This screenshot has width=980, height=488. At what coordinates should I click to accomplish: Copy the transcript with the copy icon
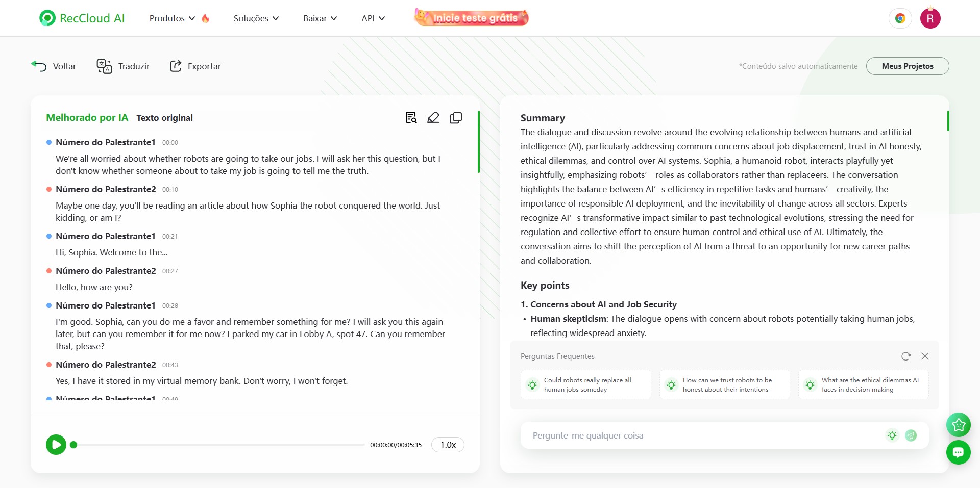pyautogui.click(x=456, y=118)
